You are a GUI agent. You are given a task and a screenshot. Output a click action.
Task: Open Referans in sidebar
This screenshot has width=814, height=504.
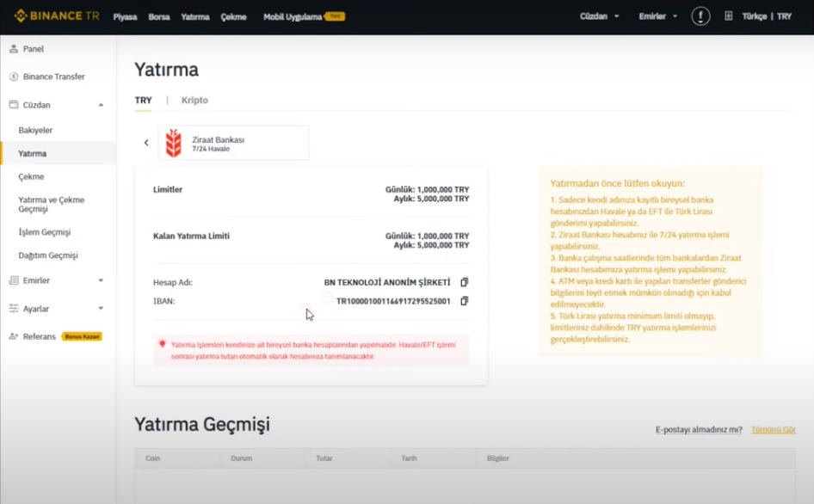tap(39, 336)
